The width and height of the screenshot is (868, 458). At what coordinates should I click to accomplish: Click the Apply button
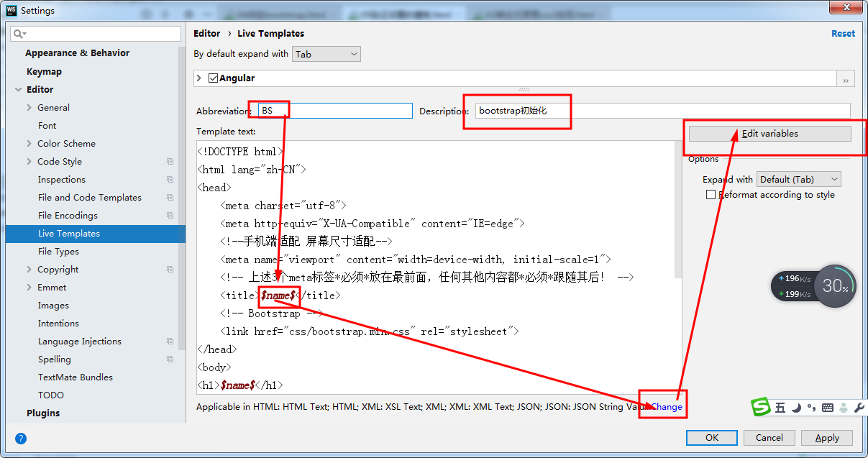[x=826, y=438]
